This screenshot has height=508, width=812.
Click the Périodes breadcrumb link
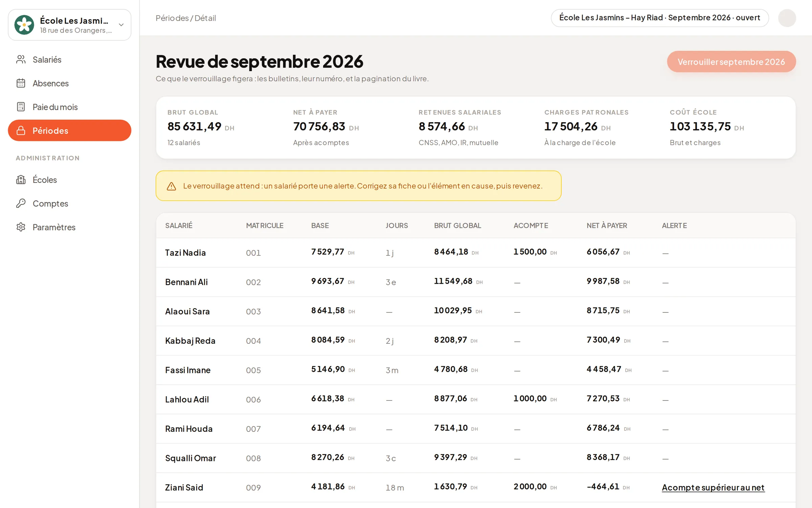[172, 18]
